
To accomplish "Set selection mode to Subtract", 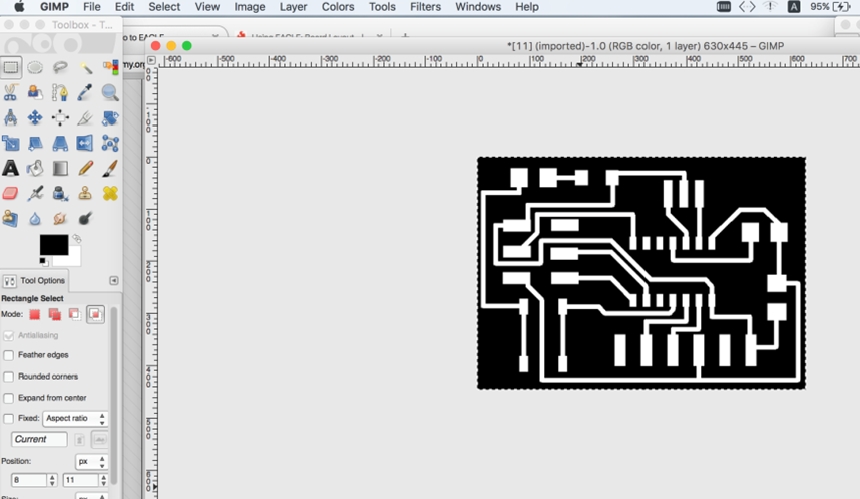I will coord(75,314).
